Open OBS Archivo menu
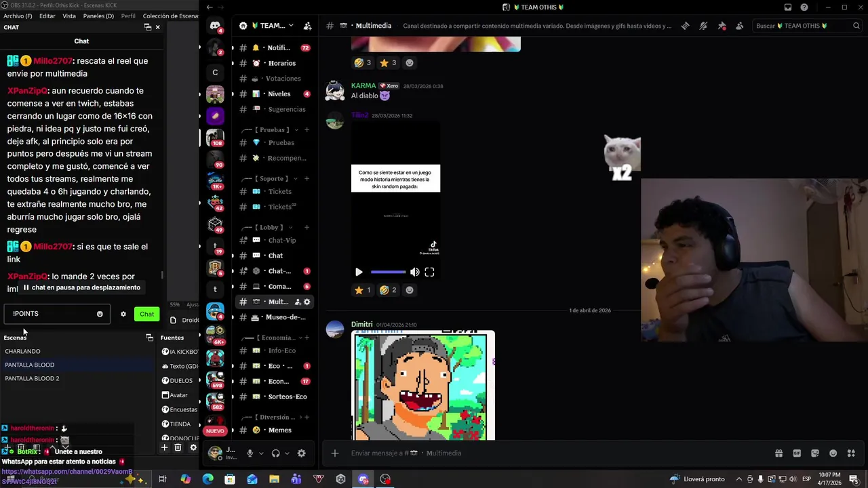 [x=18, y=16]
